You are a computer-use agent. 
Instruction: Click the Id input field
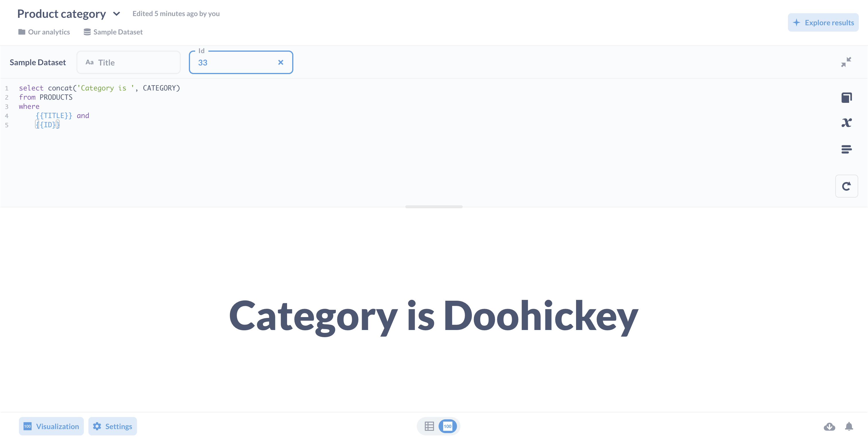241,62
